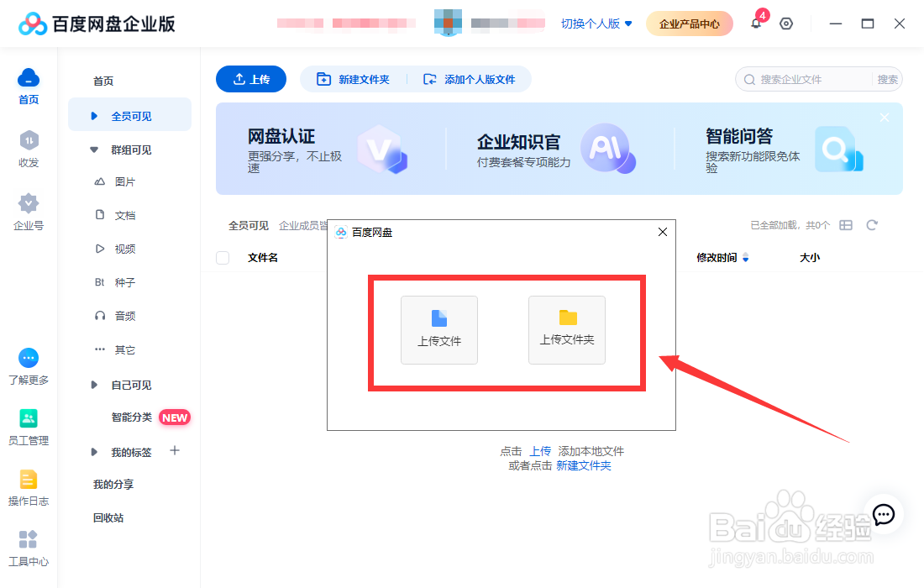
Task: Switch to grid view layout icon
Action: [x=846, y=225]
